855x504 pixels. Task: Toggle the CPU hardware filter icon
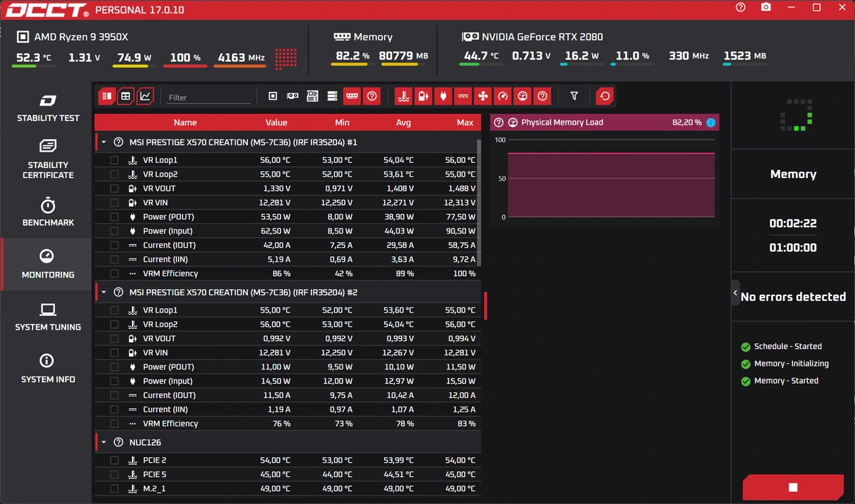(x=273, y=96)
